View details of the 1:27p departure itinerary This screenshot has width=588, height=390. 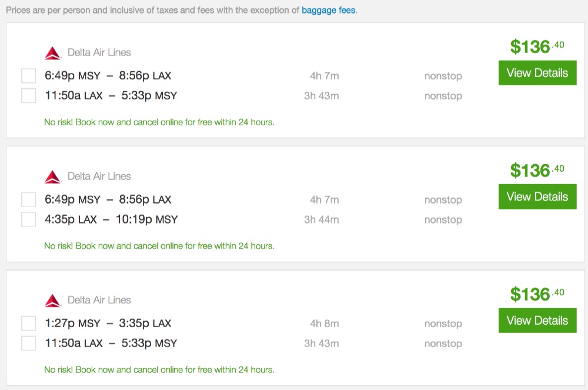pyautogui.click(x=537, y=321)
